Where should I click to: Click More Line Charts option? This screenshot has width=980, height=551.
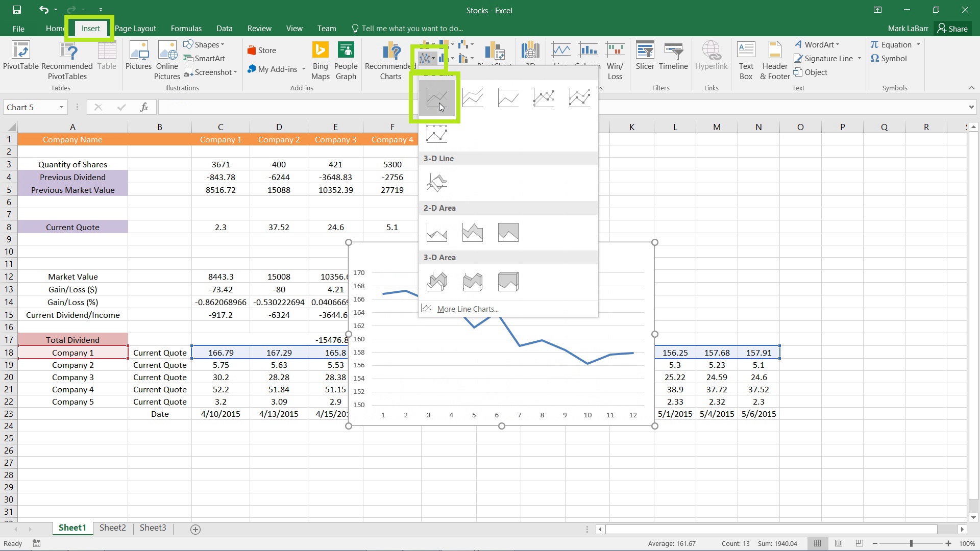click(468, 309)
